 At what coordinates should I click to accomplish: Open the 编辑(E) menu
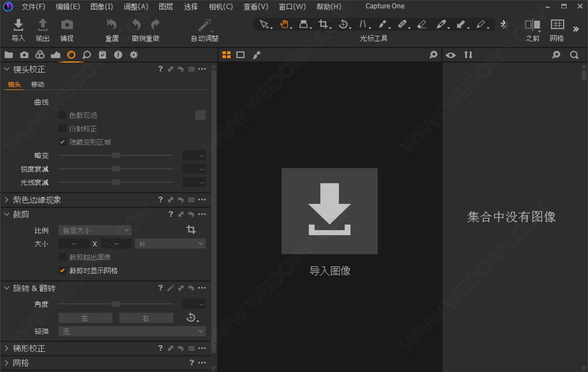68,7
